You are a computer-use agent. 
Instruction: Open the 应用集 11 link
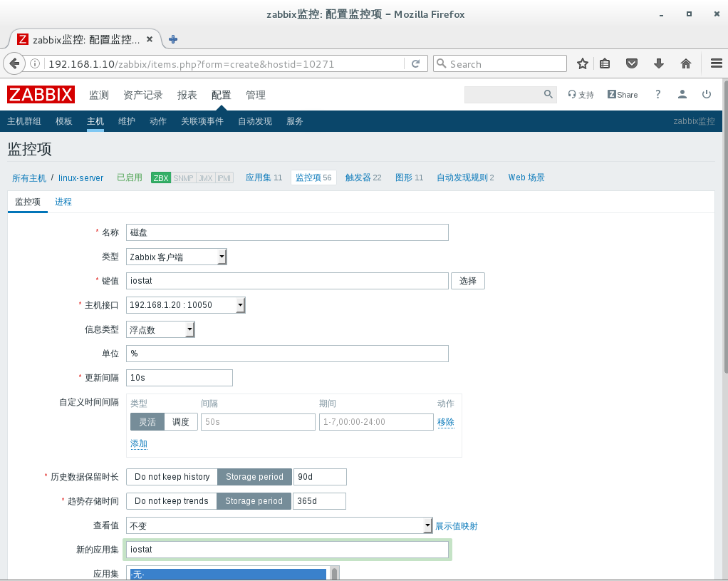264,178
